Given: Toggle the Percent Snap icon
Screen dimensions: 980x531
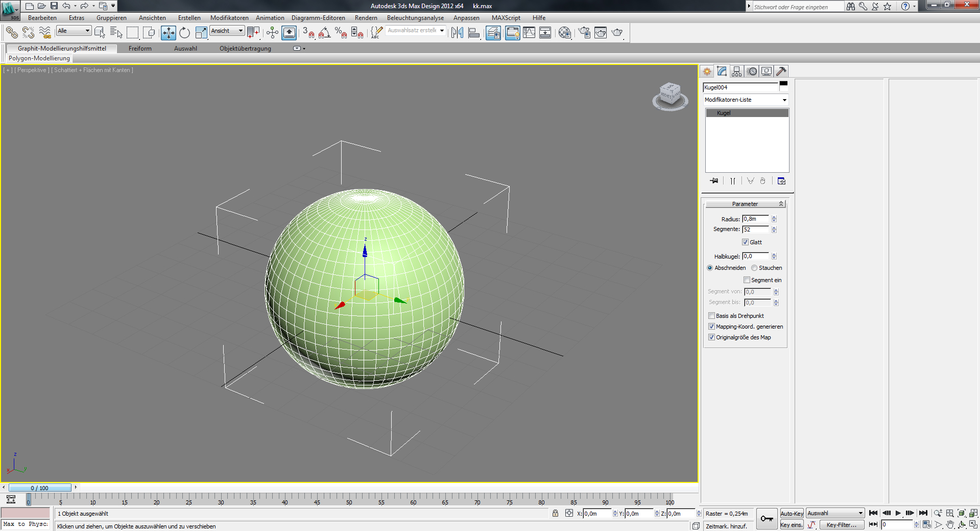Looking at the screenshot, I should pos(341,33).
